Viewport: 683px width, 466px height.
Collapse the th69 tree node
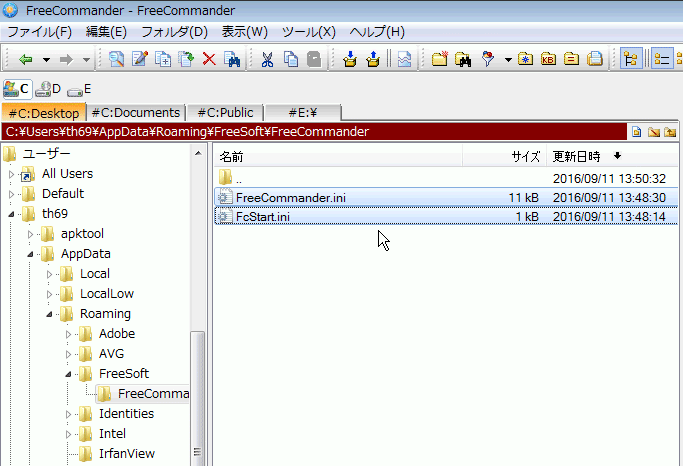11,214
